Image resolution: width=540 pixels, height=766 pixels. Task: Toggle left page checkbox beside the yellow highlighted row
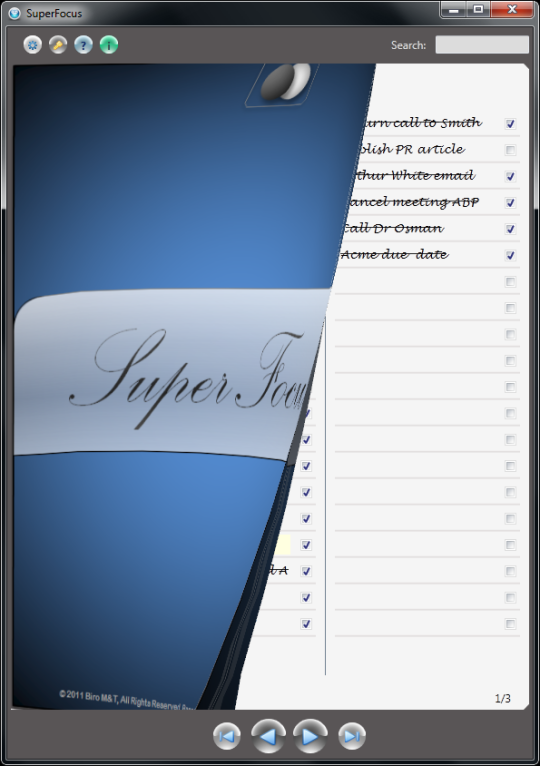306,545
